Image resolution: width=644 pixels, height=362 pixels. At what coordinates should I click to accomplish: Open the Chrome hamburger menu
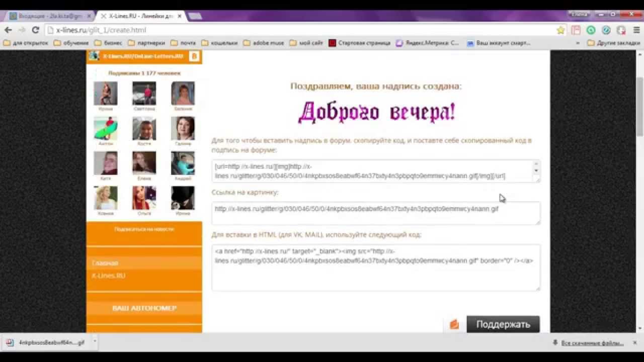pos(636,30)
